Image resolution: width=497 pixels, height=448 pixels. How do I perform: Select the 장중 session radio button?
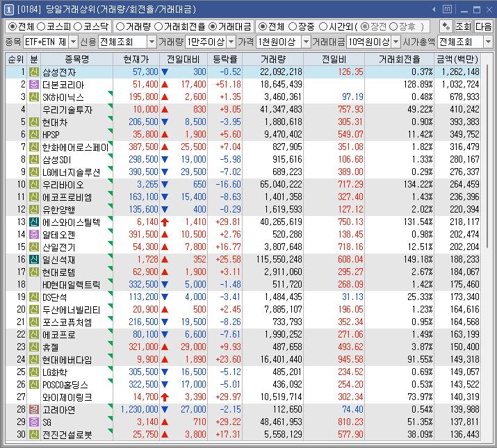tap(293, 26)
